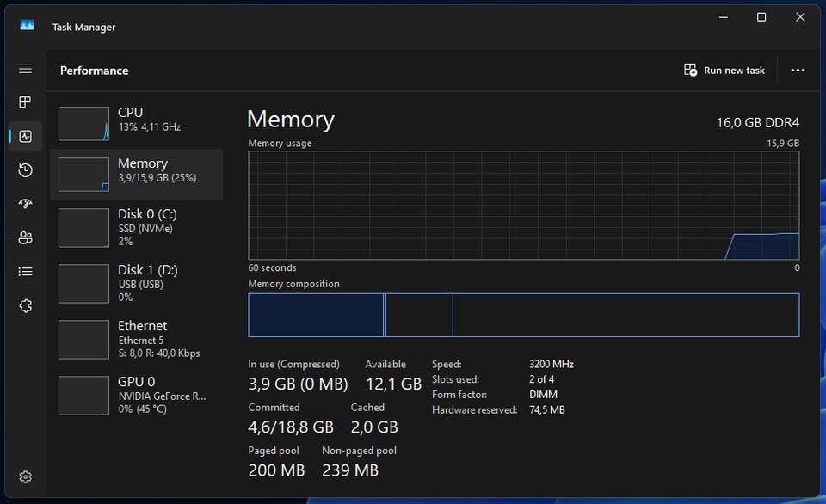The width and height of the screenshot is (826, 504).
Task: Open the hamburger navigation menu
Action: point(25,69)
